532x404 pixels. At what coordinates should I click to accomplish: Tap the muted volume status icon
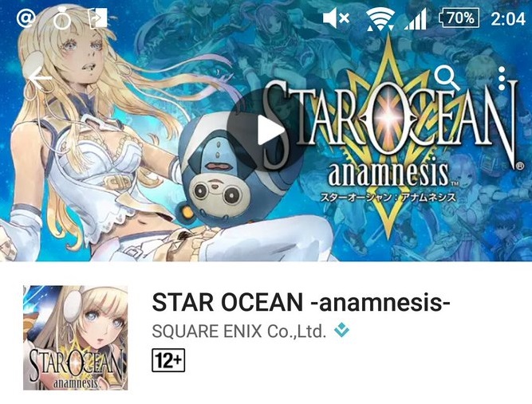(x=336, y=18)
